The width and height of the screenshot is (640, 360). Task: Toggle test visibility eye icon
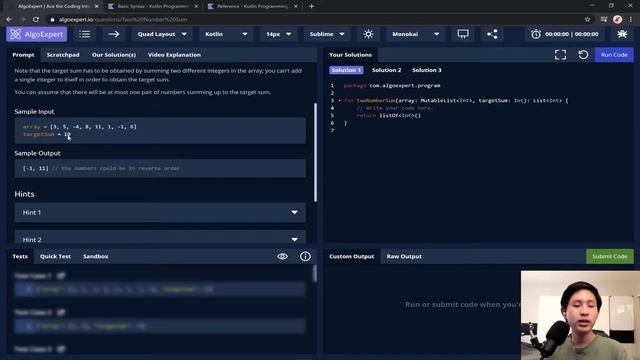pyautogui.click(x=282, y=256)
